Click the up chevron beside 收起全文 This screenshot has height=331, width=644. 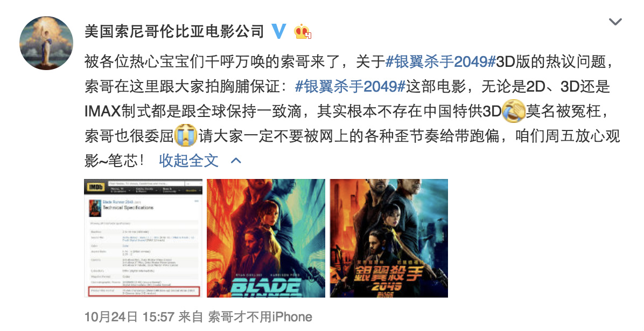[236, 161]
